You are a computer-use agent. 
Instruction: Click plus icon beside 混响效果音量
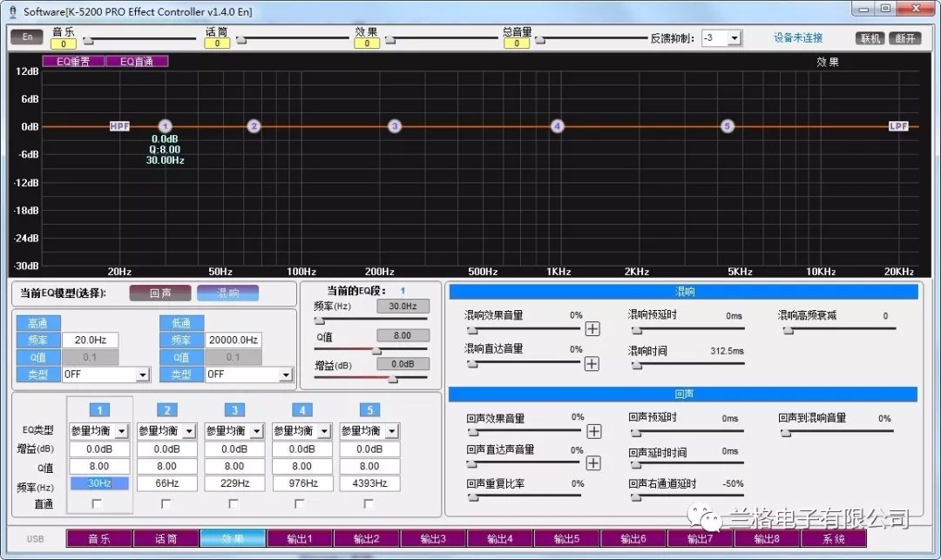[x=592, y=329]
